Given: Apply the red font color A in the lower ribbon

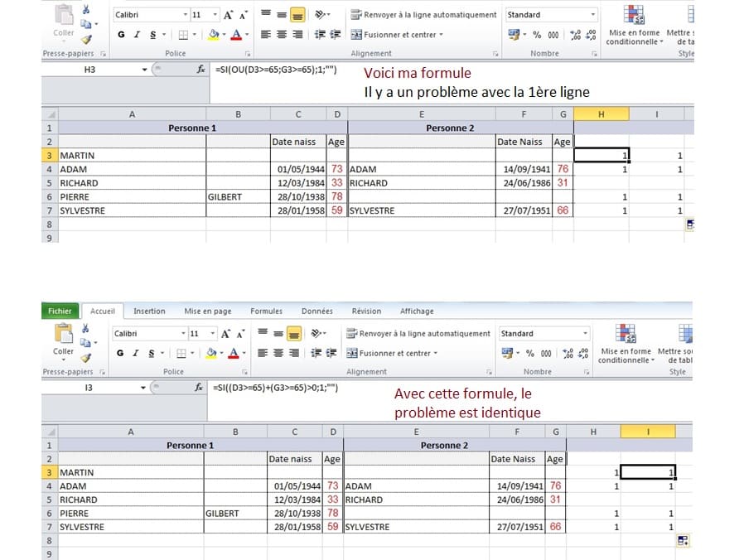Looking at the screenshot, I should pos(234,354).
